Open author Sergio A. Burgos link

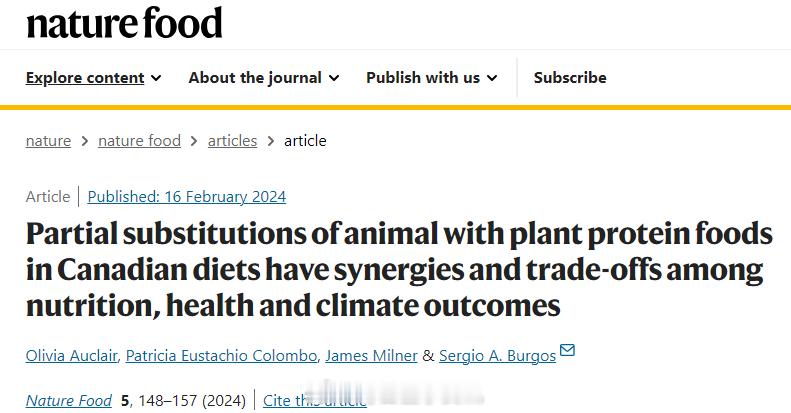[x=497, y=356]
